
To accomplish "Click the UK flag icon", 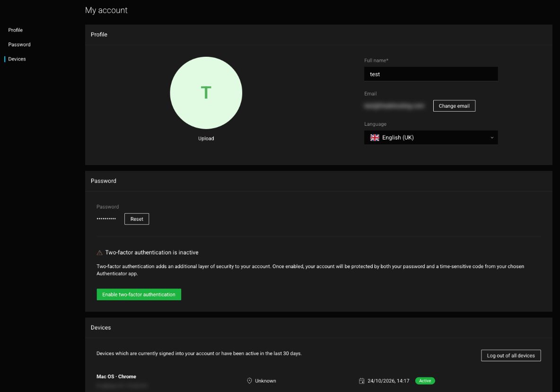I will click(x=375, y=138).
